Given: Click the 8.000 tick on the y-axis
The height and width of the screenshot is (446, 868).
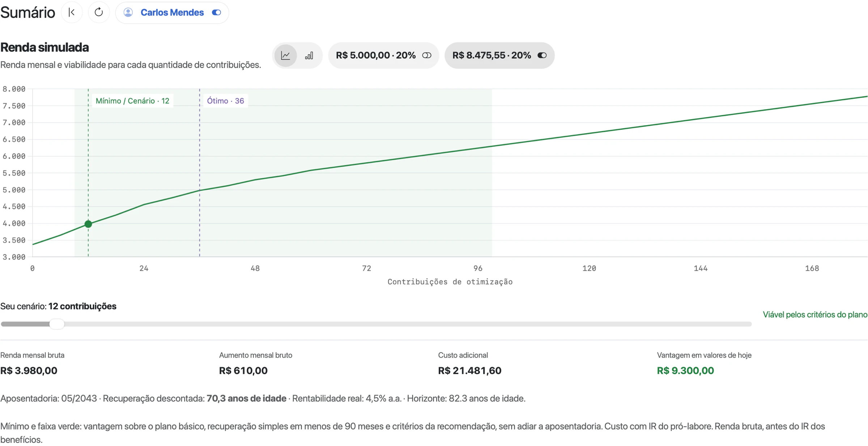Looking at the screenshot, I should pyautogui.click(x=14, y=89).
